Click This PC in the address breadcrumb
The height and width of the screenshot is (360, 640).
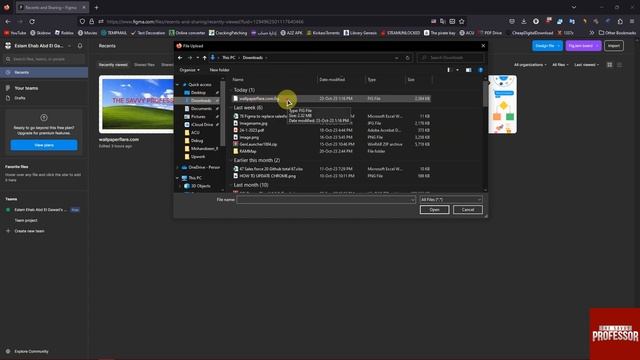click(x=229, y=58)
